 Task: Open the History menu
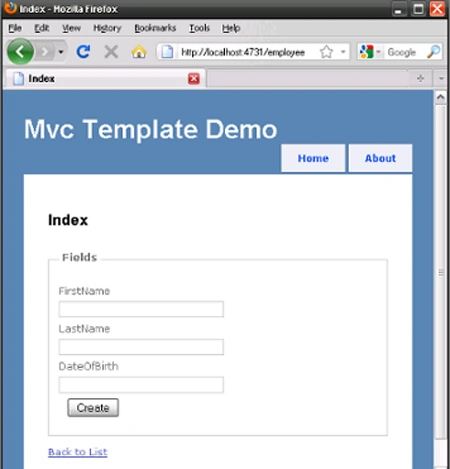(x=107, y=28)
